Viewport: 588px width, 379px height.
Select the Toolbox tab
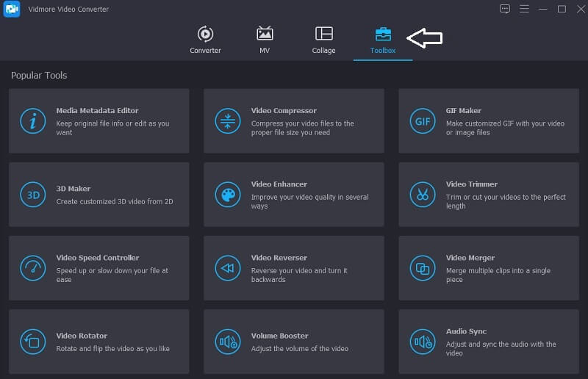pos(383,40)
